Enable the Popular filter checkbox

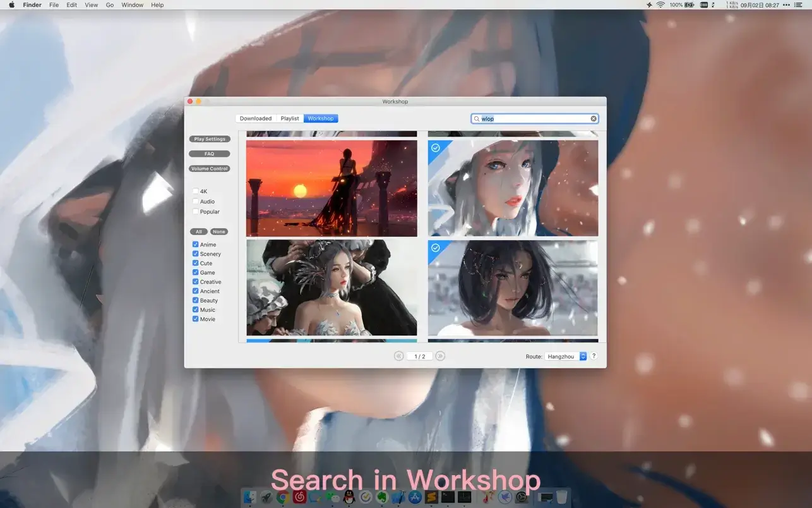tap(195, 211)
